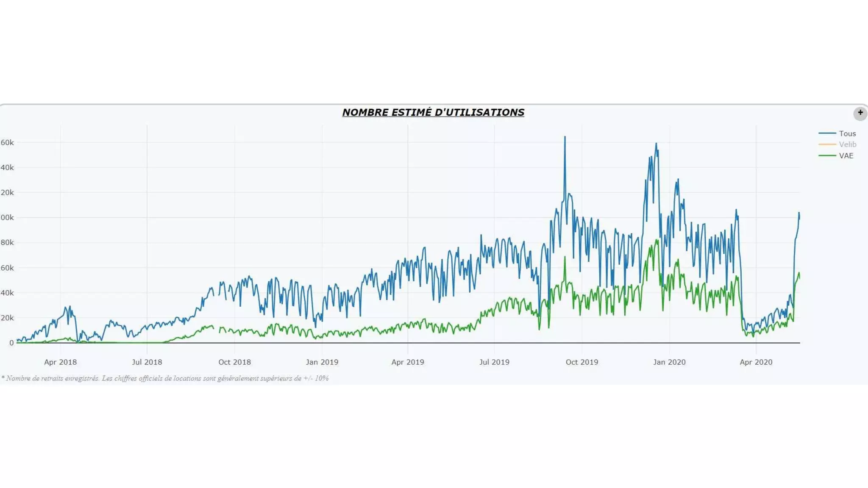Enable the greyed-out Velib legend entry
The image size is (868, 488).
(847, 144)
